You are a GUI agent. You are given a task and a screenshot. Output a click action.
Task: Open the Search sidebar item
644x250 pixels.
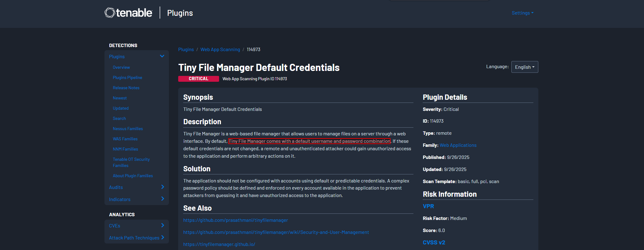point(119,118)
